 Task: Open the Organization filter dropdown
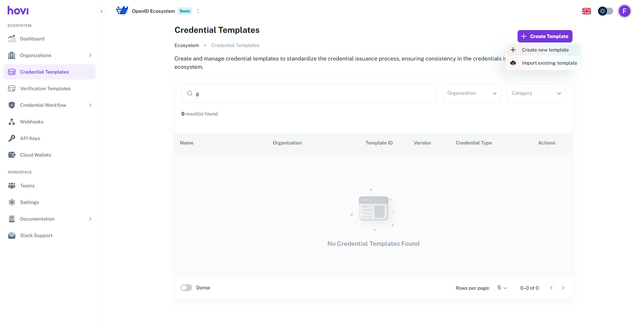472,93
